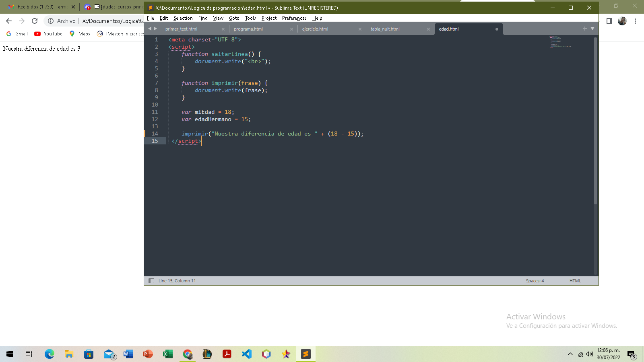Close the ejercicio.html tab

[360, 29]
